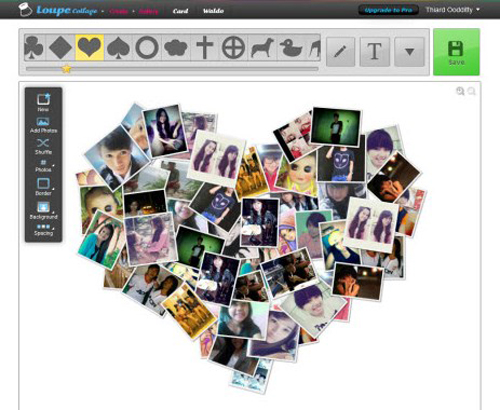Click the green Save button
Screen dimensions: 500x410
[456, 52]
